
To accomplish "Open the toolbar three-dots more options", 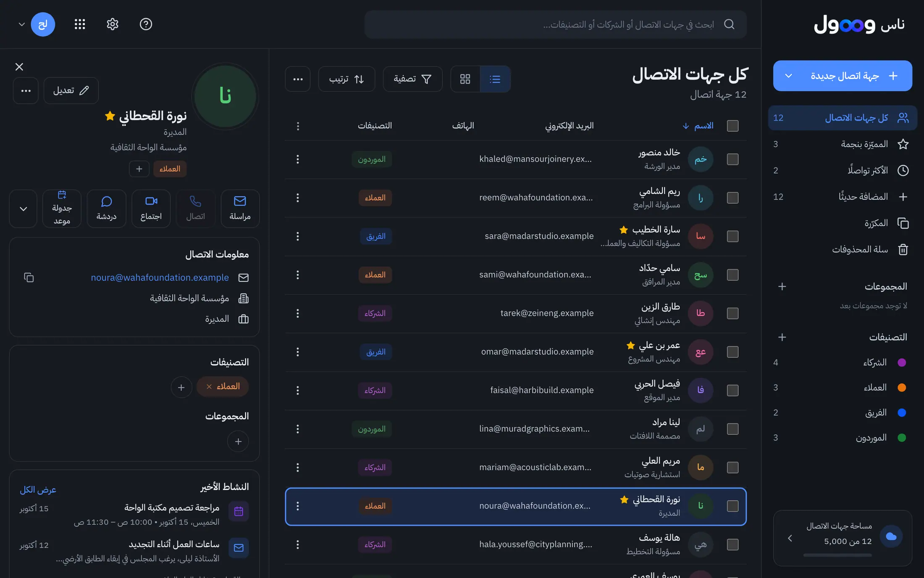I will (298, 79).
